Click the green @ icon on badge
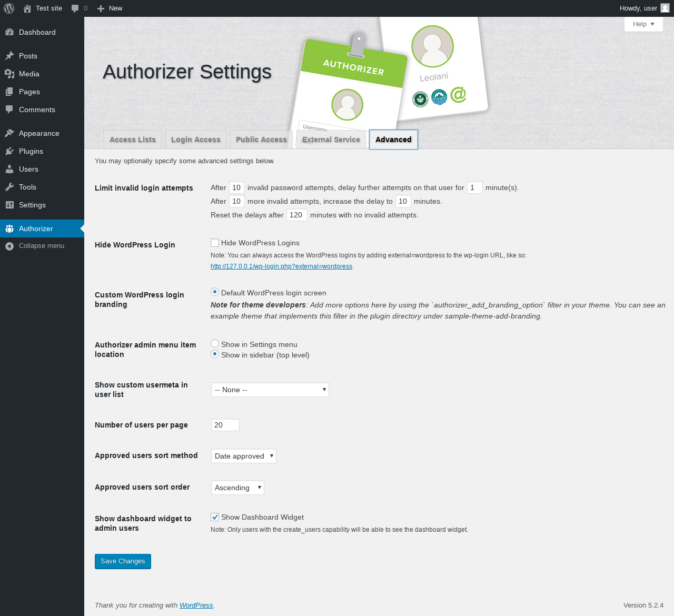 coord(458,94)
